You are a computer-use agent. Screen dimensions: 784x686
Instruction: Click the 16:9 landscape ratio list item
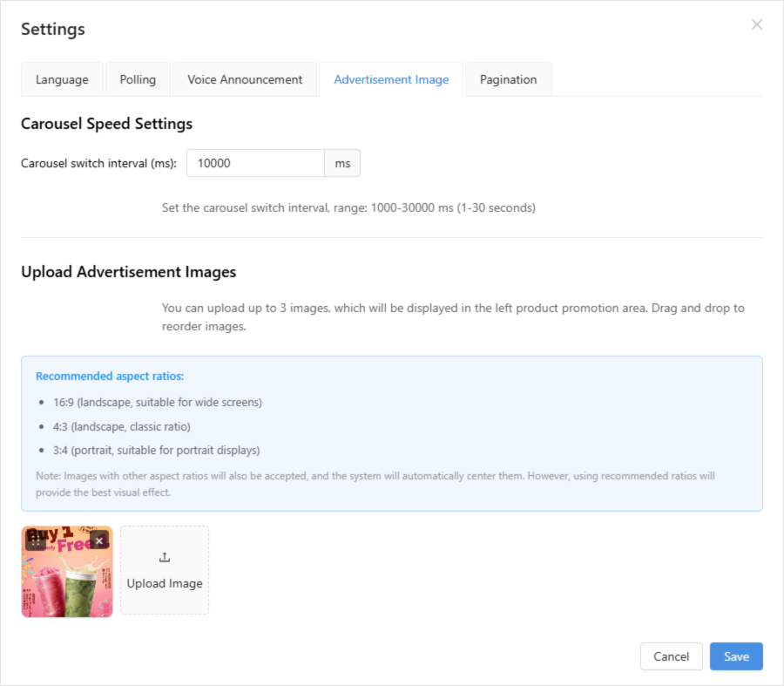pos(157,403)
